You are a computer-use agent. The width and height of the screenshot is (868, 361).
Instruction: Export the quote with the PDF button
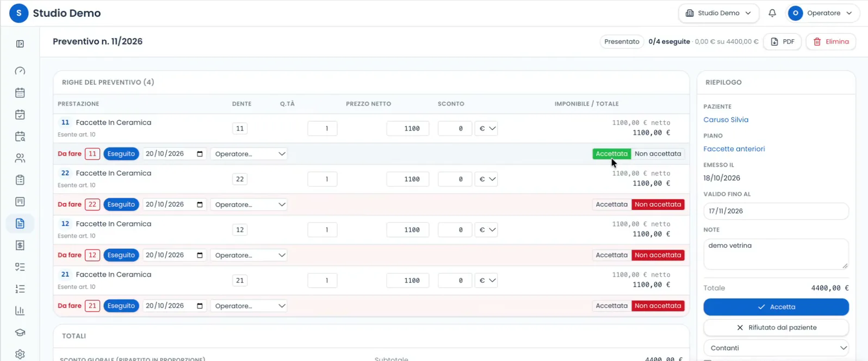tap(782, 42)
